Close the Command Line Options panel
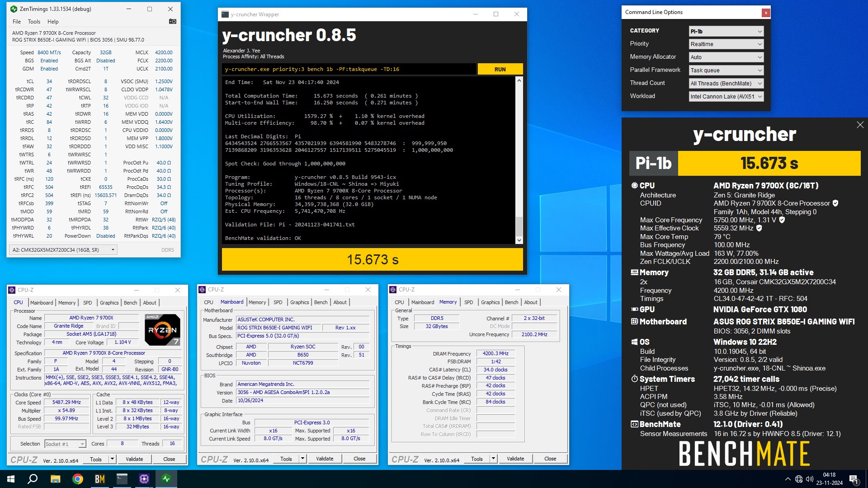The height and width of the screenshot is (488, 868). click(766, 13)
